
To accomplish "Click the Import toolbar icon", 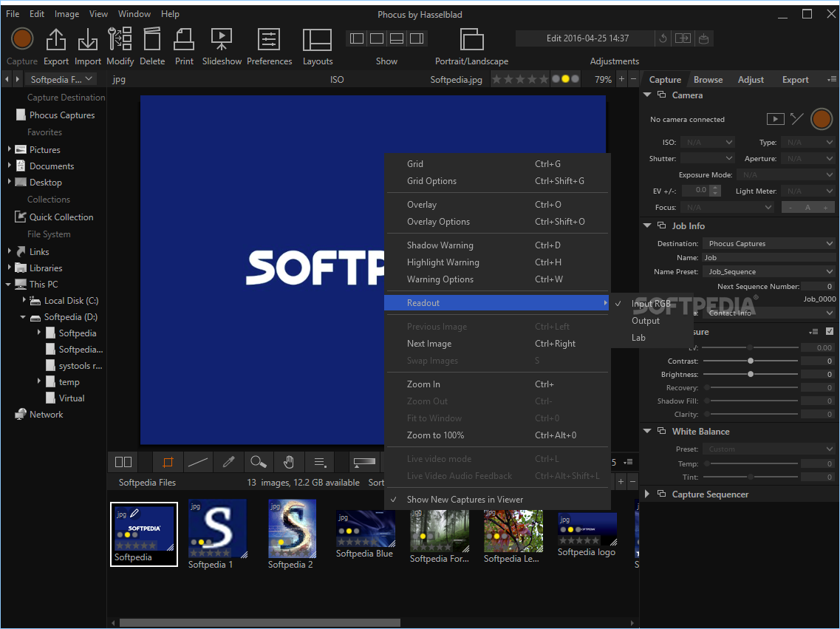I will pyautogui.click(x=87, y=40).
